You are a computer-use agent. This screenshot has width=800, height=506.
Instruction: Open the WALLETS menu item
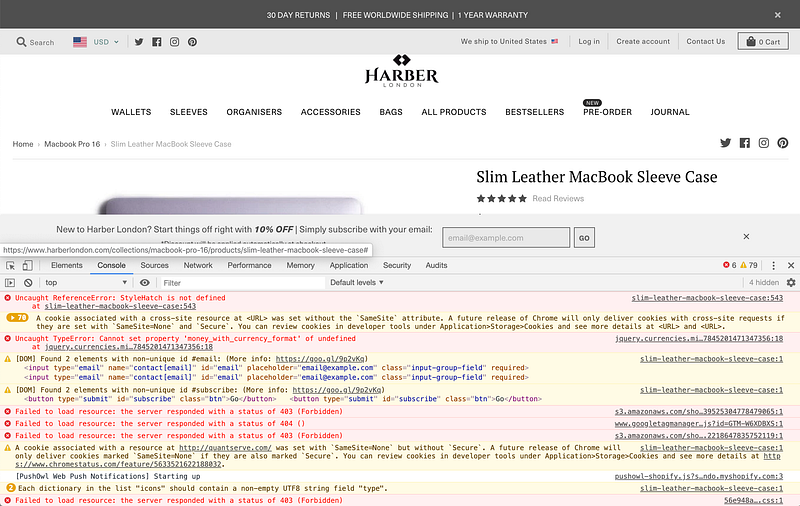click(131, 112)
